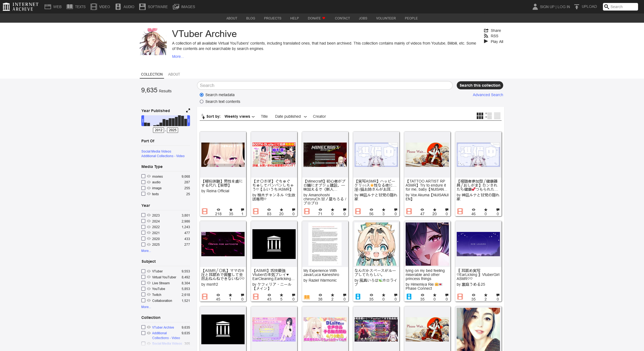The image size is (644, 351).
Task: Switch to grid tile view
Action: pos(480,116)
